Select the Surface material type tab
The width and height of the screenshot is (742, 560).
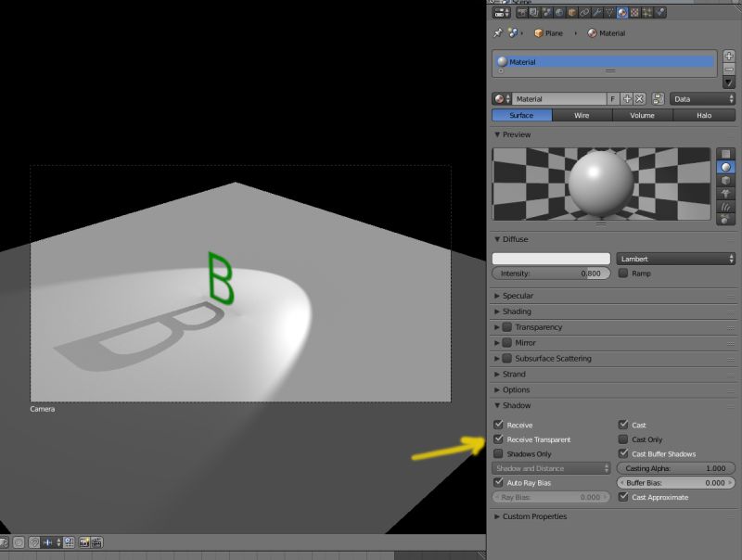522,115
